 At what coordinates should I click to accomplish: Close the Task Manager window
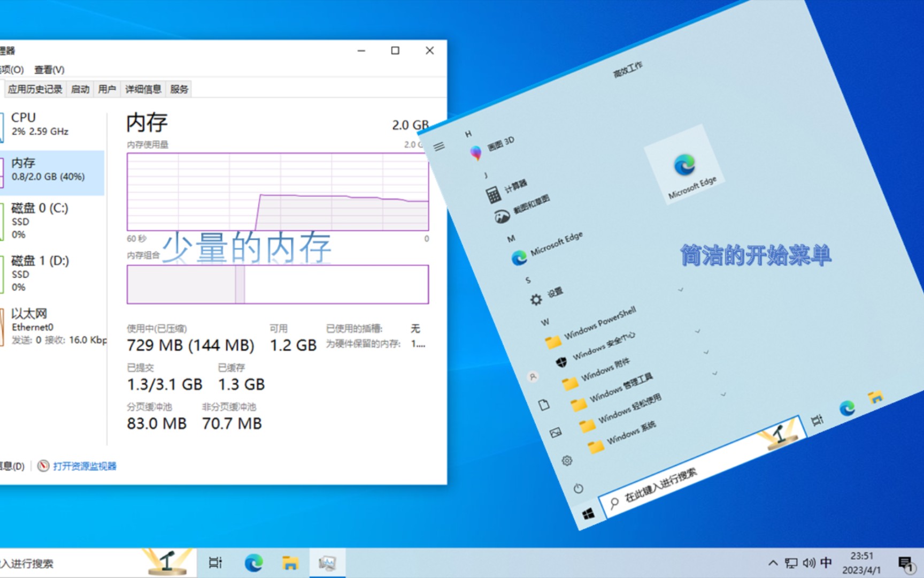[x=429, y=50]
